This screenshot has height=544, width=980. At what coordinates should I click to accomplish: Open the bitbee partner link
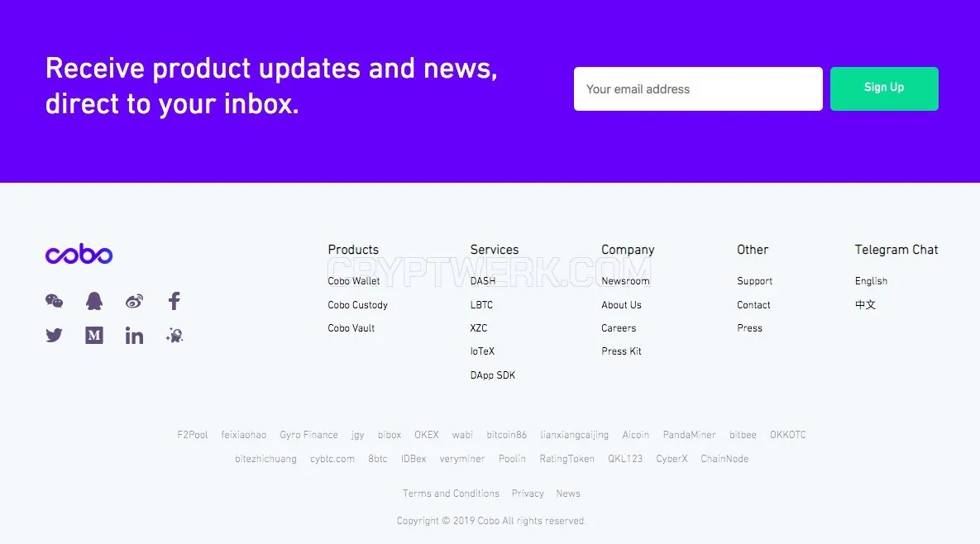click(x=743, y=435)
